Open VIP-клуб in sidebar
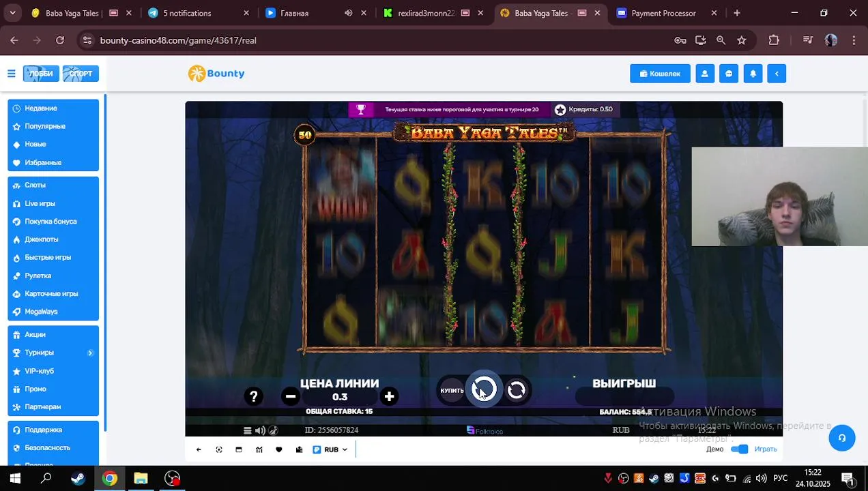Image resolution: width=868 pixels, height=491 pixels. pos(53,371)
